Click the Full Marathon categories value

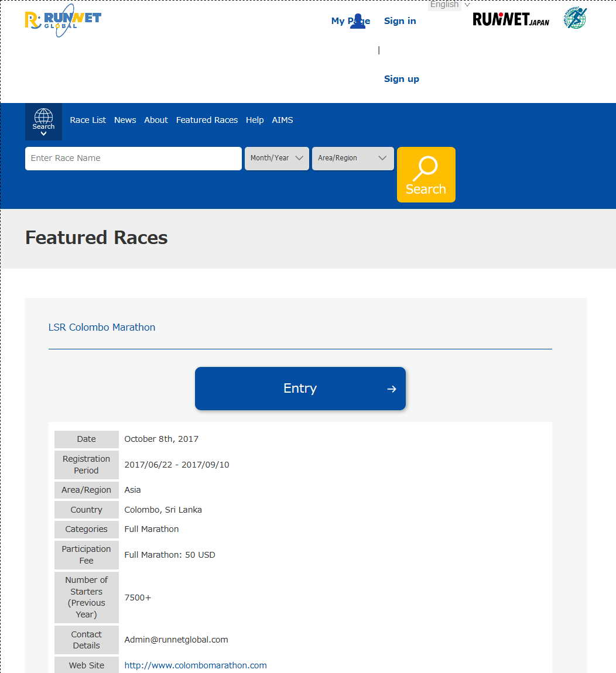151,529
